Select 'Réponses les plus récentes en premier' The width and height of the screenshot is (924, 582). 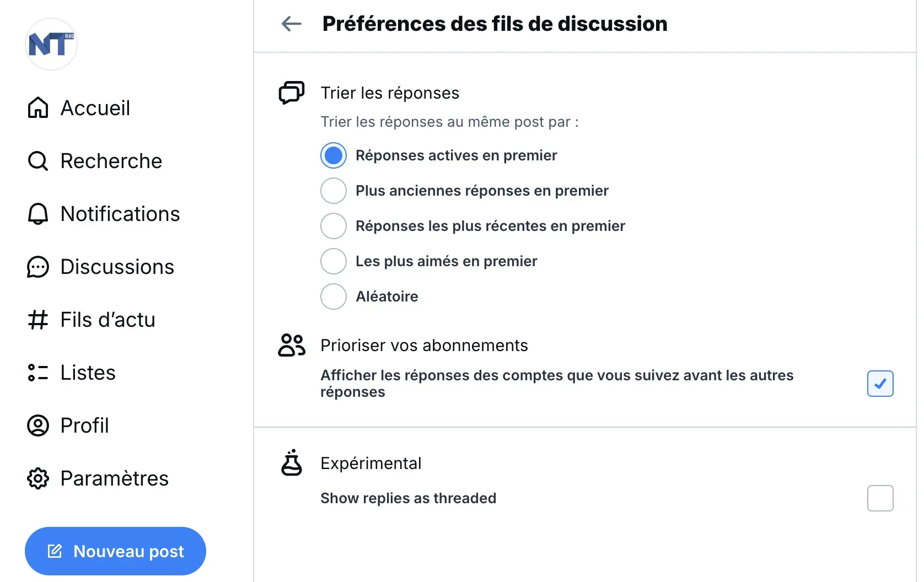(x=334, y=226)
